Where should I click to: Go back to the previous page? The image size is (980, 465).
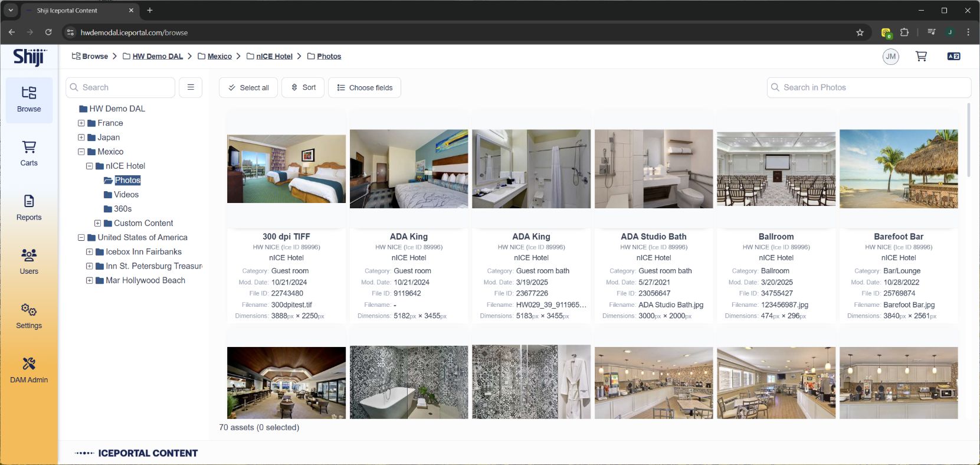point(12,32)
